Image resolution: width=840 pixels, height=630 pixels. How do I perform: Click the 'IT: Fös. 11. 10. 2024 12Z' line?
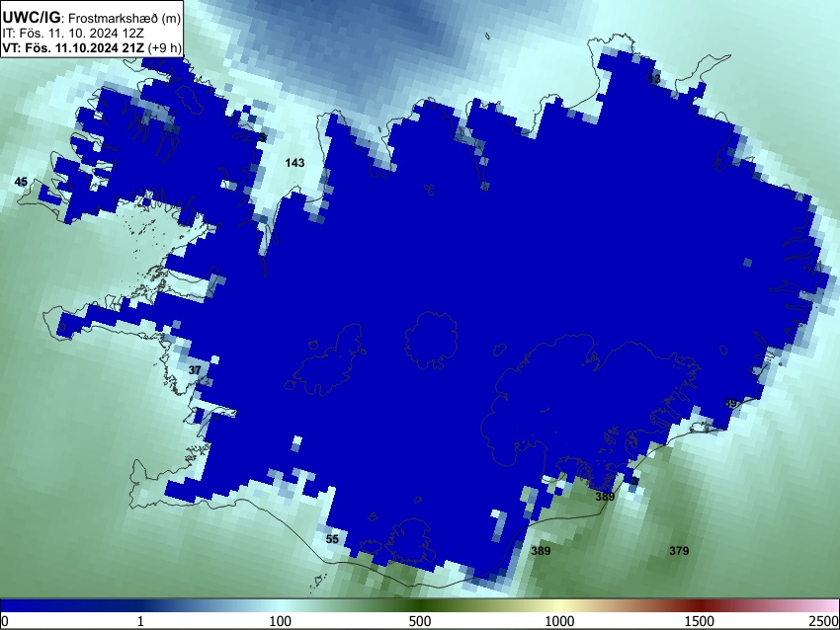click(x=73, y=34)
